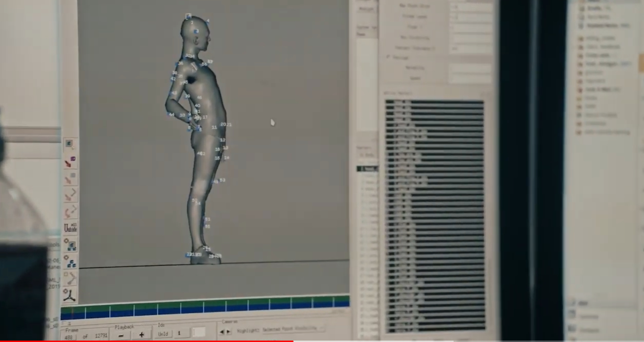Click the Playback plus button
Viewport: 644px width, 342px height.
tap(141, 335)
